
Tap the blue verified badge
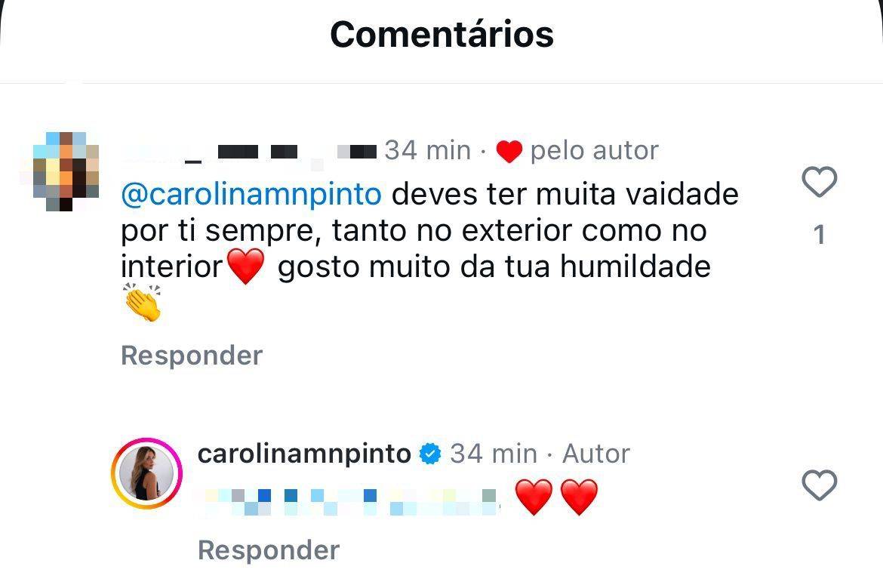click(430, 454)
